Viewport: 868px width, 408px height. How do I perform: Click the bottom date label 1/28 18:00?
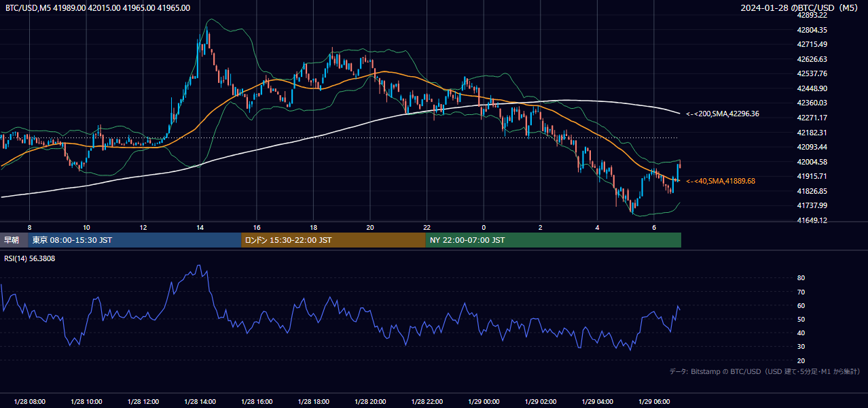313,402
